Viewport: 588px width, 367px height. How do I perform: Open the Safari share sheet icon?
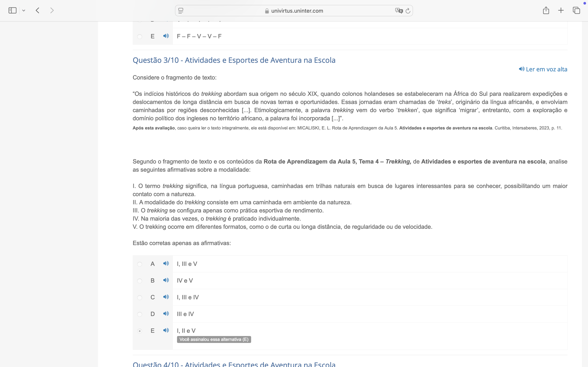tap(546, 10)
